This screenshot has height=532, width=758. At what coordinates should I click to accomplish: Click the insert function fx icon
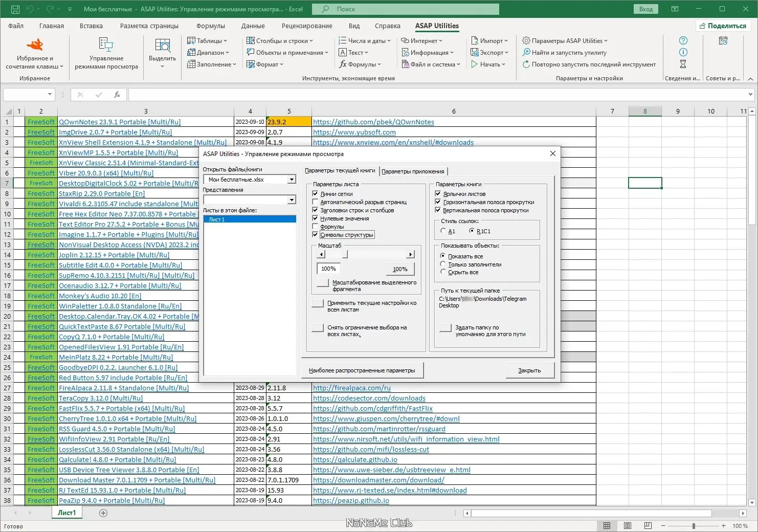click(x=117, y=95)
